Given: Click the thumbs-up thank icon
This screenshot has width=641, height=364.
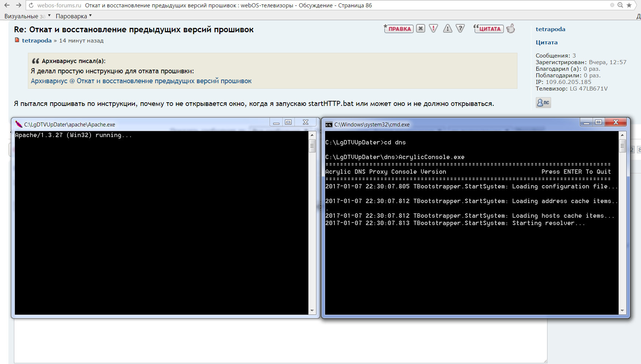Looking at the screenshot, I should tap(511, 29).
